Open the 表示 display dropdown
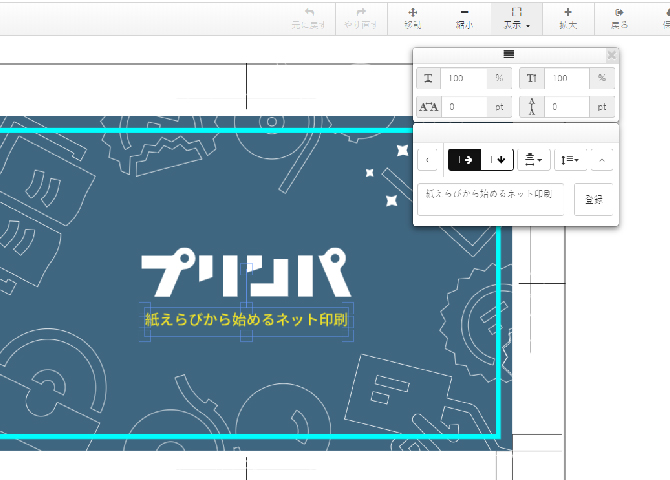The image size is (670, 480). click(x=517, y=19)
